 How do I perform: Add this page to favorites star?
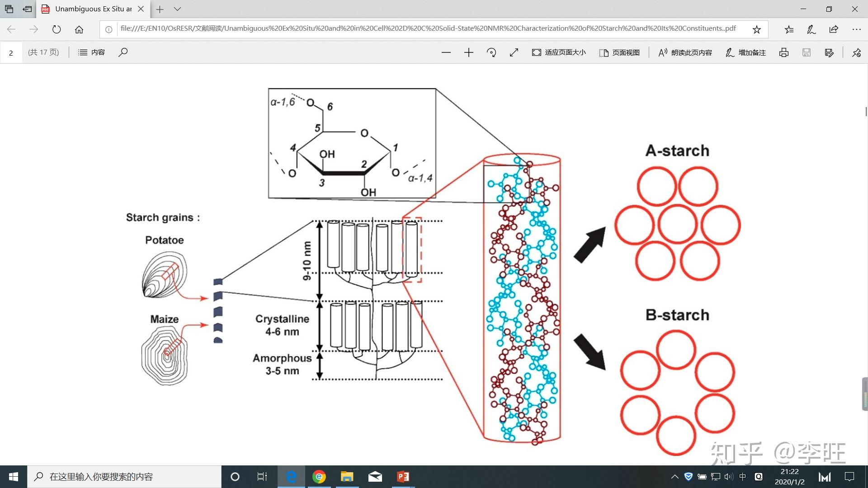click(x=756, y=29)
